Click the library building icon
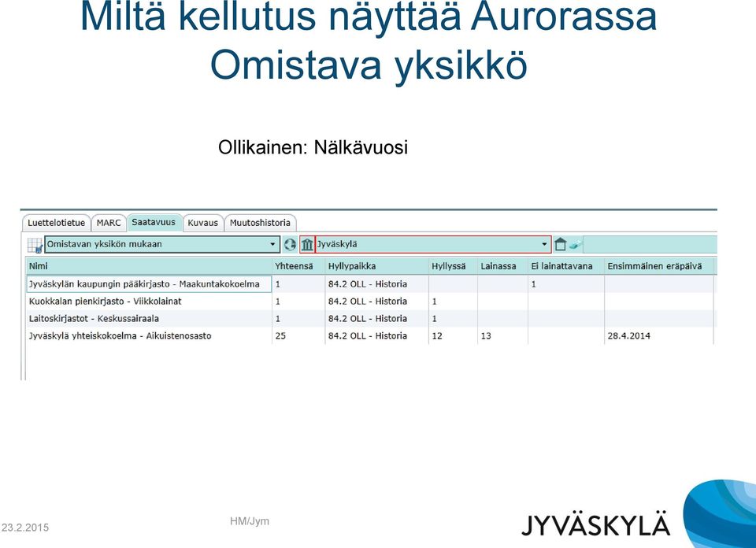The height and width of the screenshot is (548, 756). [x=307, y=244]
